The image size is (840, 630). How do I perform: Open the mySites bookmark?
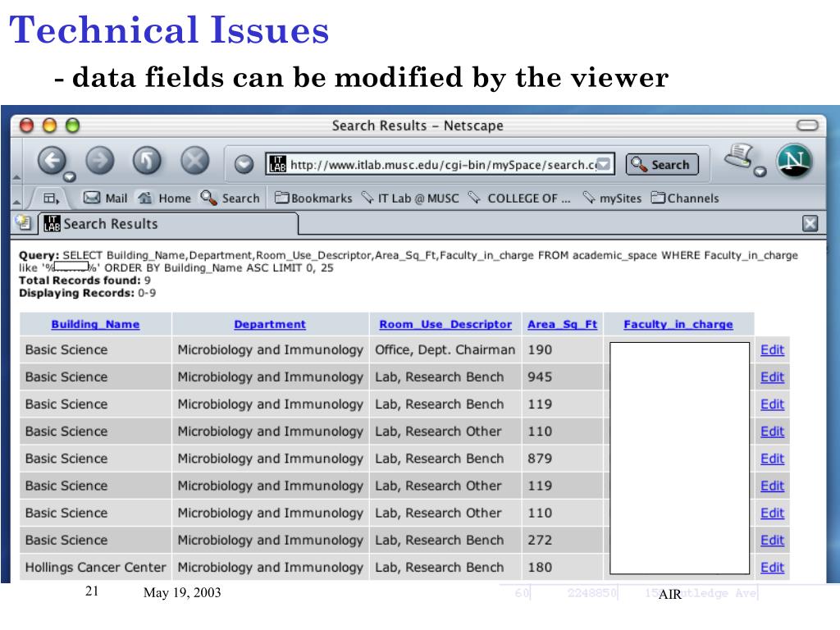pos(612,199)
